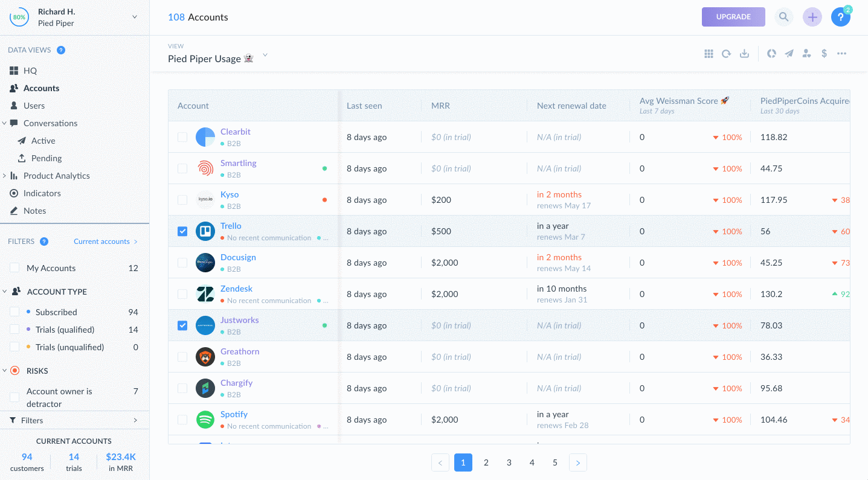Check the My Accounts filter checkbox
Viewport: 868px width, 480px height.
pyautogui.click(x=14, y=268)
